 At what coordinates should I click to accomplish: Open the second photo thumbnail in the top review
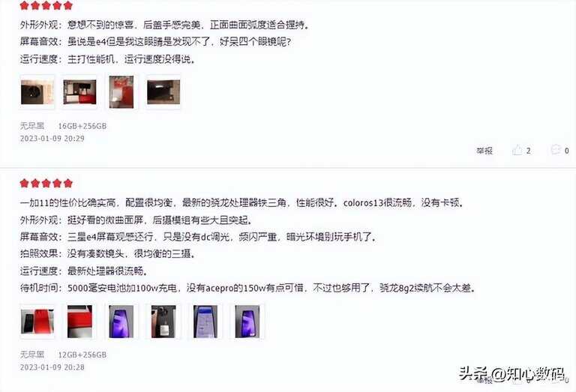(79, 92)
